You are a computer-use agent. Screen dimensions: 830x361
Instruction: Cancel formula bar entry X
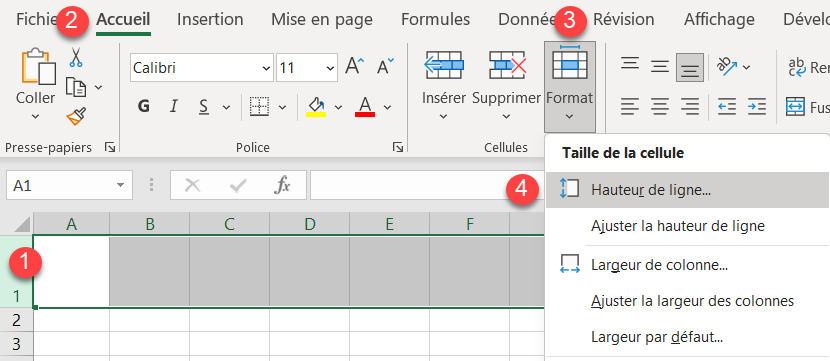pos(193,185)
